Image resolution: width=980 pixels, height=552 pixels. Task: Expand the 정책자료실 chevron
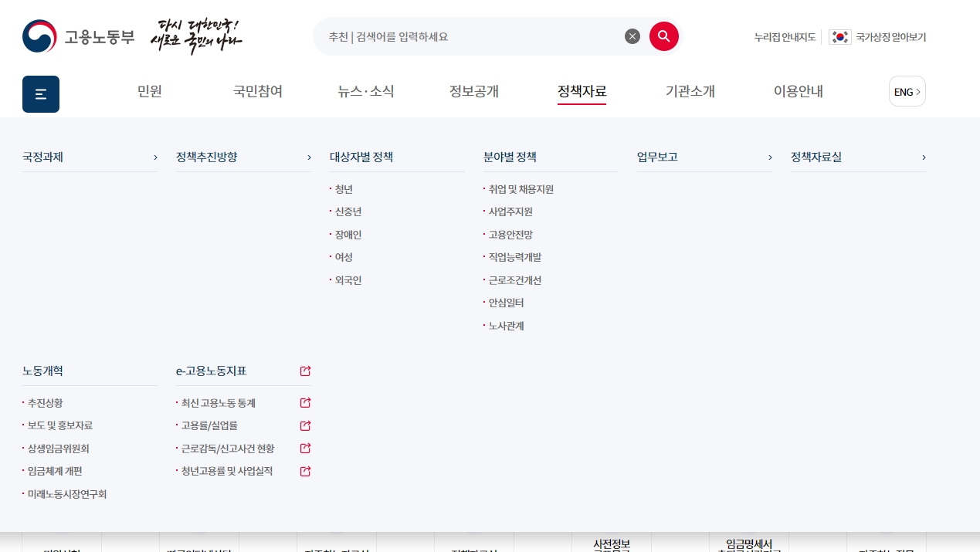[923, 157]
